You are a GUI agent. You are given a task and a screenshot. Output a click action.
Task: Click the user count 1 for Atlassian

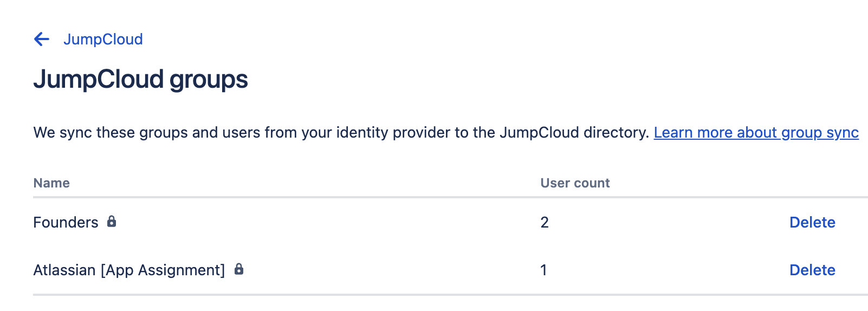pyautogui.click(x=543, y=270)
